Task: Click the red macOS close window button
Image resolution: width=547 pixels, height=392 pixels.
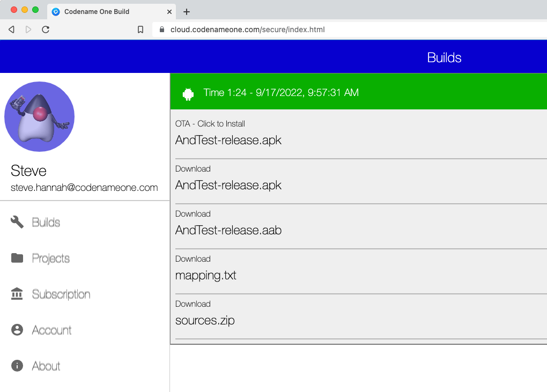Action: pyautogui.click(x=14, y=10)
